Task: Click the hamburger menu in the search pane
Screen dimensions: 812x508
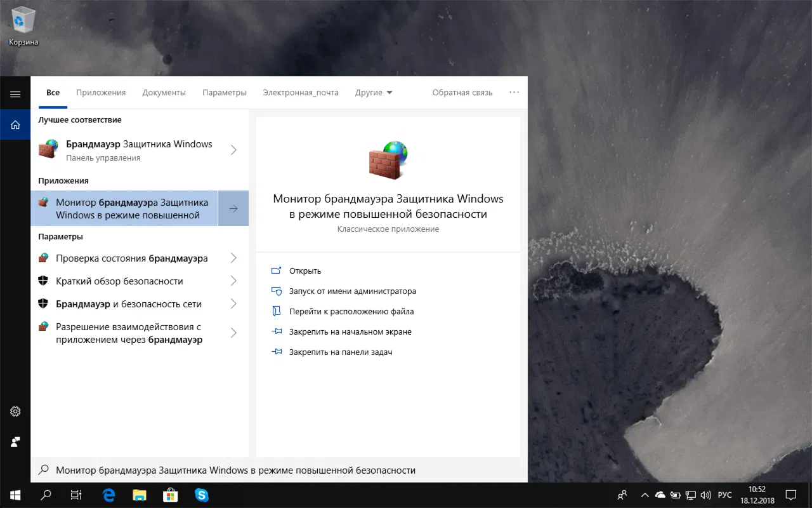Action: pyautogui.click(x=15, y=93)
